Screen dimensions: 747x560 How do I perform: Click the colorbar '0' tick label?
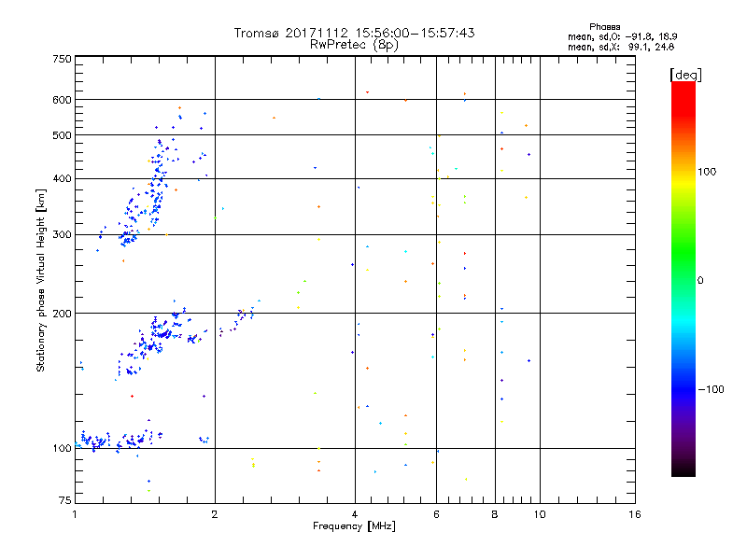(x=700, y=280)
